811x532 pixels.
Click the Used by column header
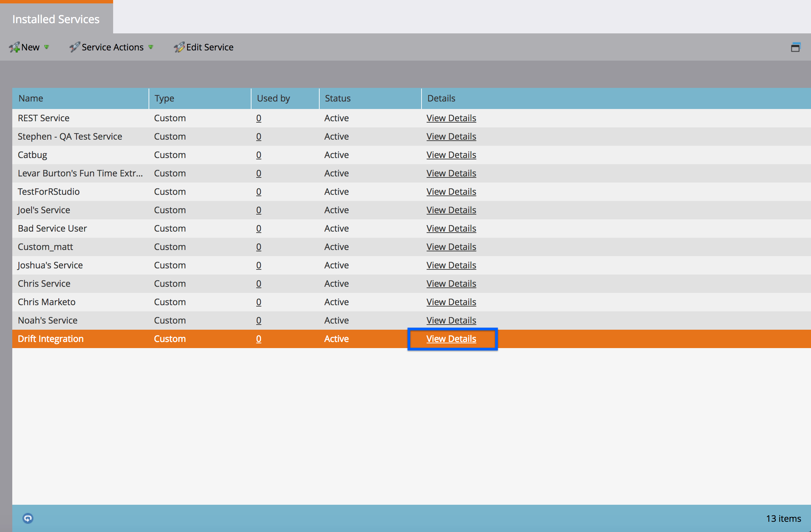pyautogui.click(x=285, y=98)
